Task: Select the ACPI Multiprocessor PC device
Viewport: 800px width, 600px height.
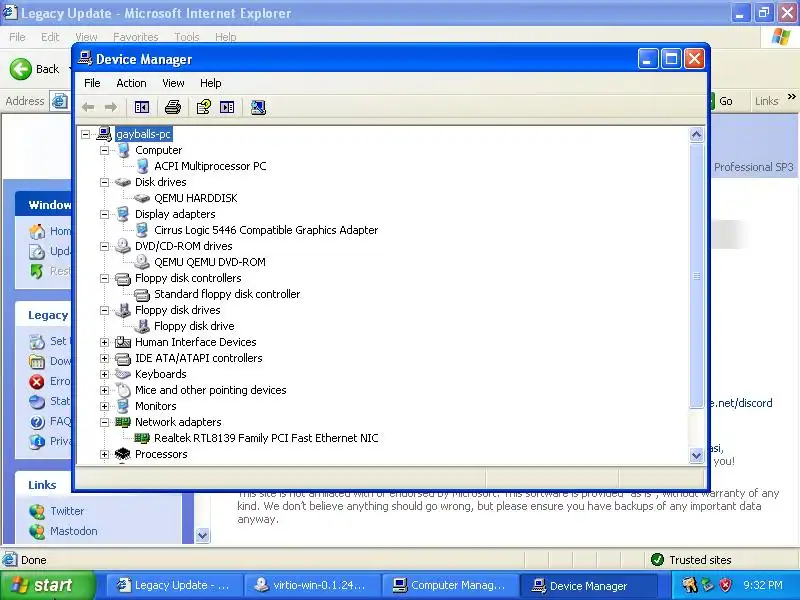Action: point(210,166)
